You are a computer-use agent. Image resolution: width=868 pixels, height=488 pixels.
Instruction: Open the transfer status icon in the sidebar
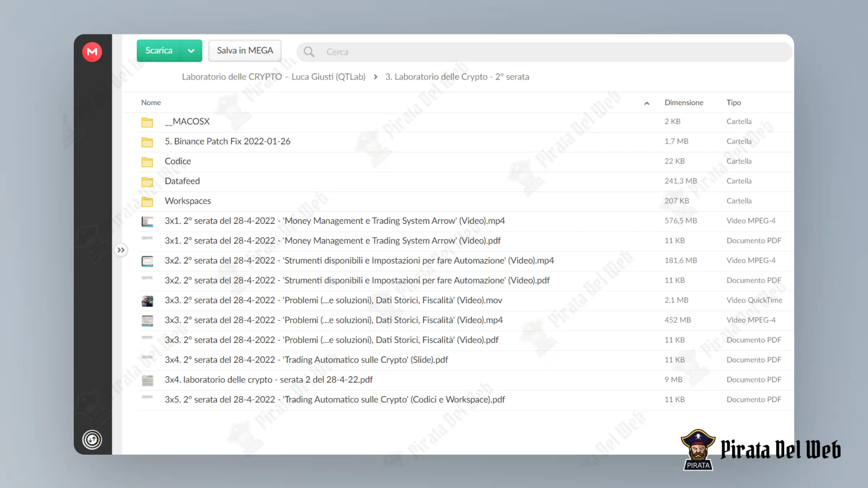click(x=92, y=440)
